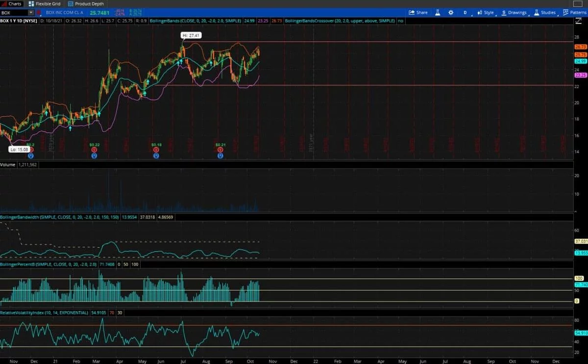Click the blue lightbulb icon under $0.22
The image size is (588, 364).
[x=94, y=156]
